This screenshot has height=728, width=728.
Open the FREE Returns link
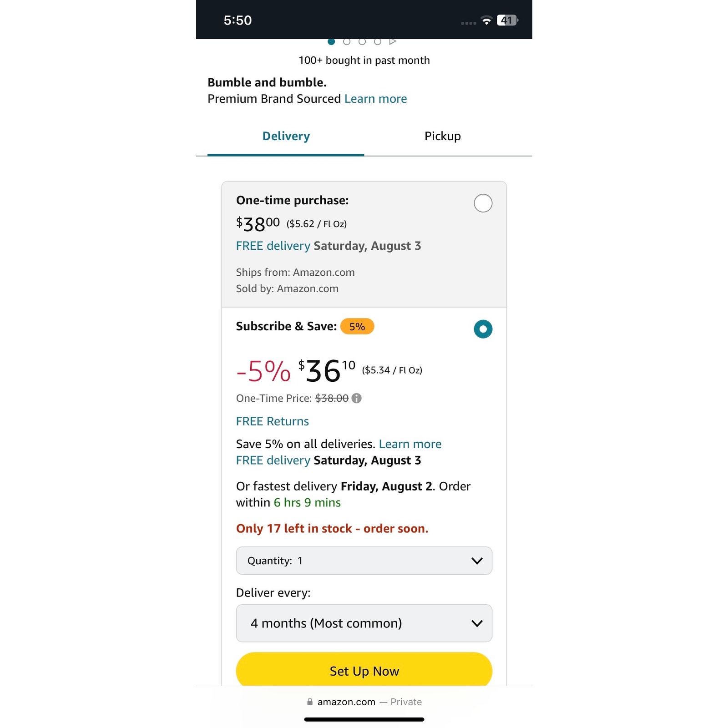click(x=272, y=421)
